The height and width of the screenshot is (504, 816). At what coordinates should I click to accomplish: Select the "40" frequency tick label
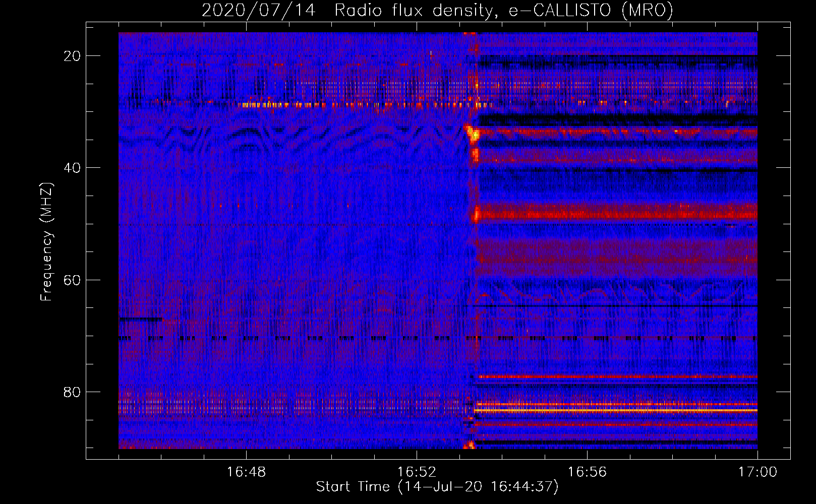(x=73, y=168)
